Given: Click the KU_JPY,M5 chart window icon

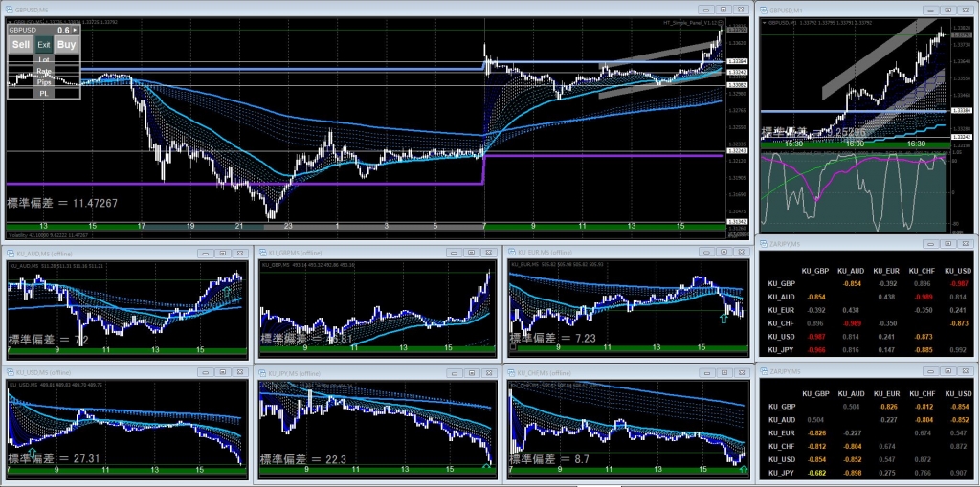Looking at the screenshot, I should tap(264, 372).
